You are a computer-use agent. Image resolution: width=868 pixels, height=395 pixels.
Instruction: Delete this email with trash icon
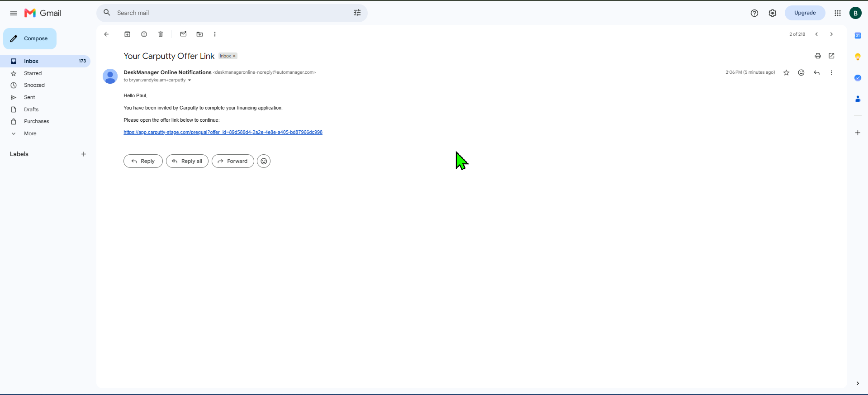point(161,34)
